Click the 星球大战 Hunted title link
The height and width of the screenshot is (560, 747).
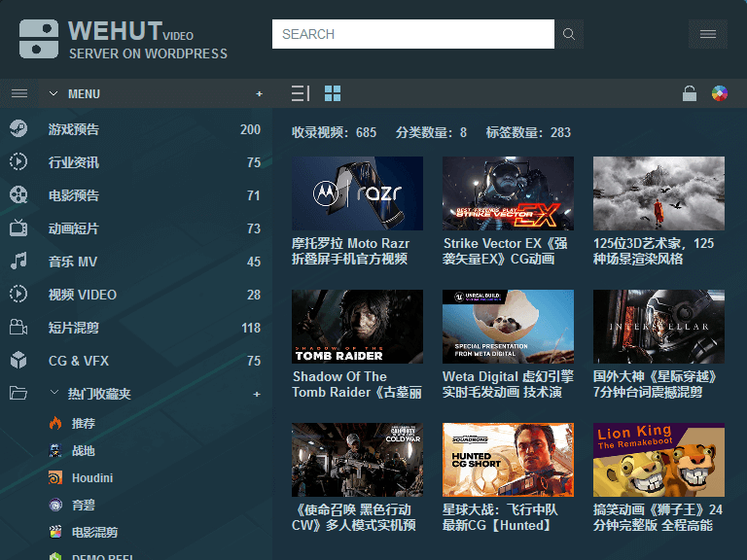coord(500,517)
